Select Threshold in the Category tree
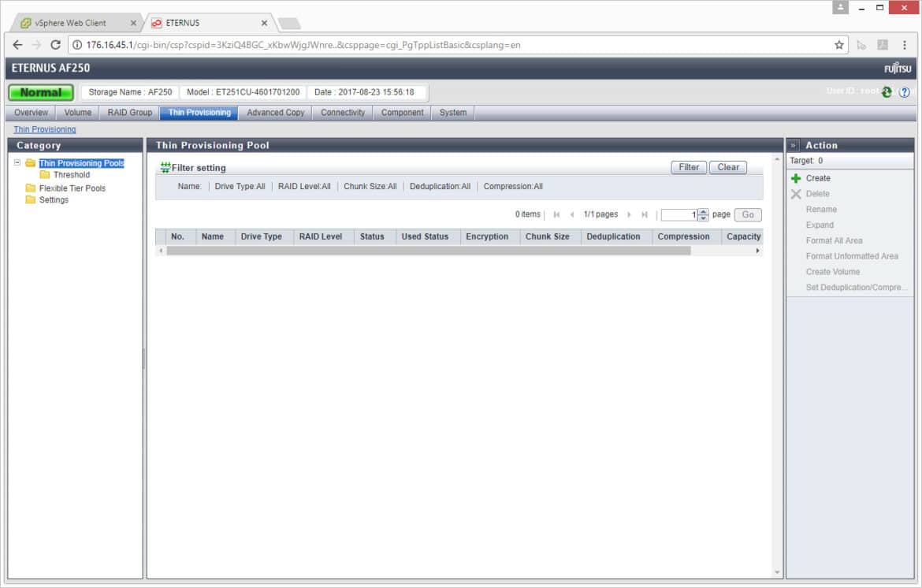Image resolution: width=922 pixels, height=588 pixels. (72, 175)
